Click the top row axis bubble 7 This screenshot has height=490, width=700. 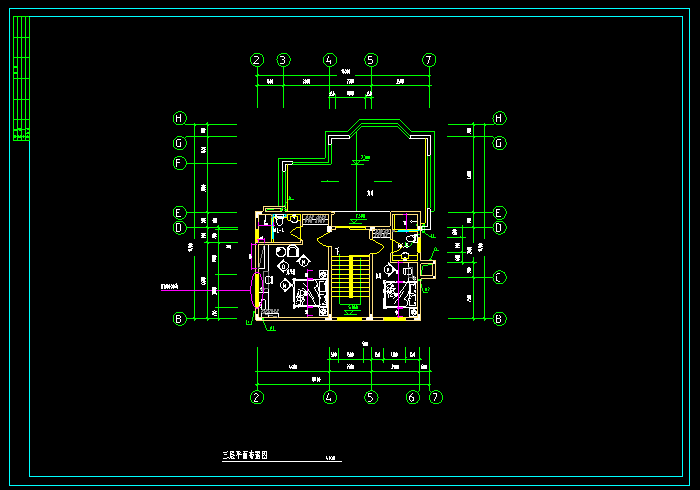pyautogui.click(x=429, y=60)
